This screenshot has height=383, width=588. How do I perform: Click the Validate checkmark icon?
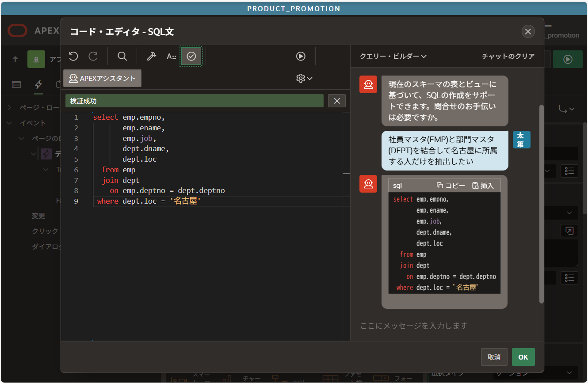(x=191, y=56)
